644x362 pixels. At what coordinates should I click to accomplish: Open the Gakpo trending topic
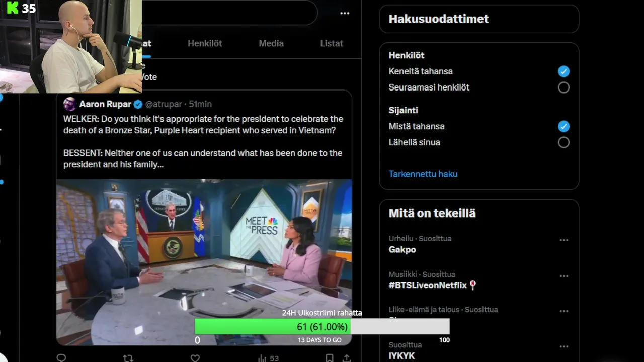[403, 249]
